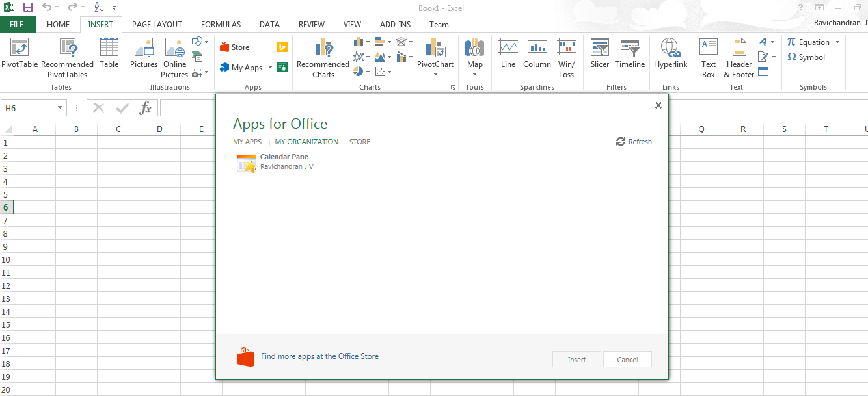This screenshot has width=868, height=396.
Task: Open the Name Box dropdown arrow
Action: (x=61, y=108)
